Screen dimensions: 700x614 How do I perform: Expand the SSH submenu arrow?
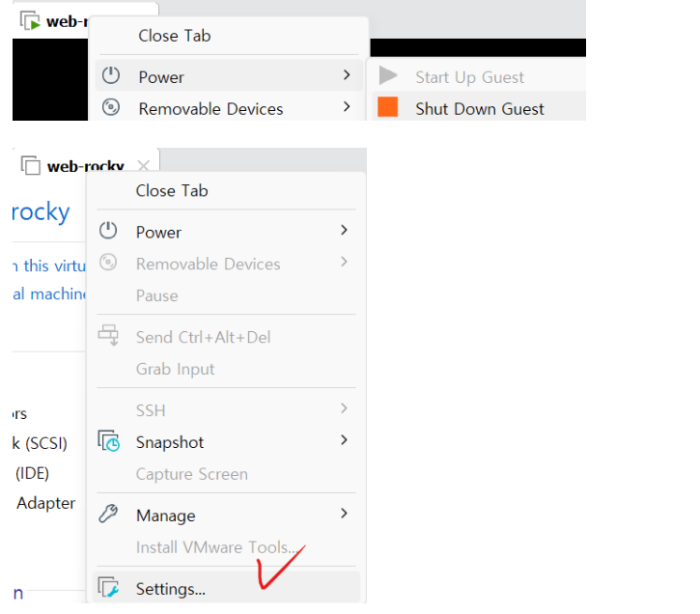point(344,408)
